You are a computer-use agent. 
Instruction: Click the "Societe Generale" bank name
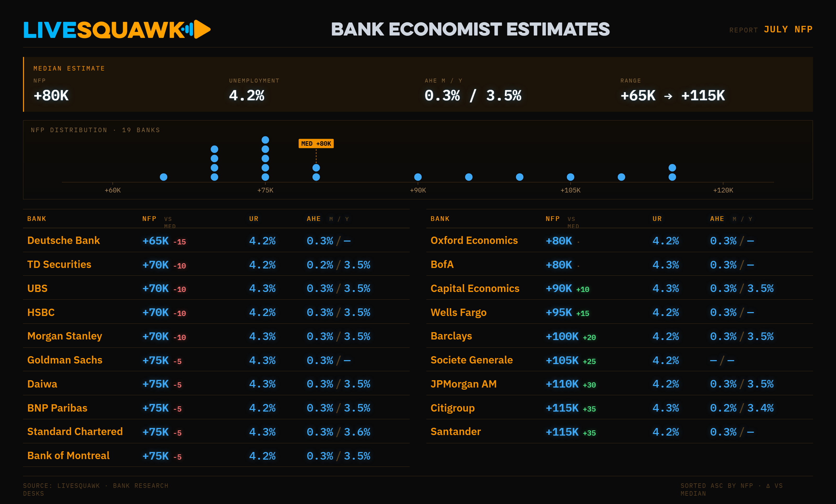coord(472,360)
